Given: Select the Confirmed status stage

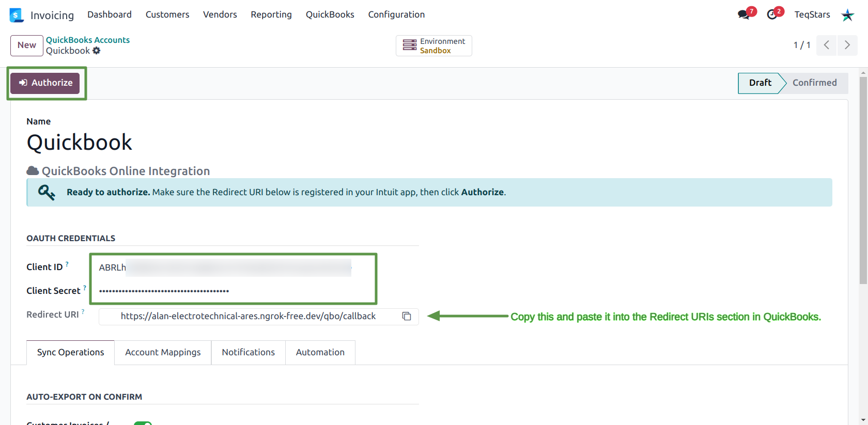Looking at the screenshot, I should coord(815,83).
